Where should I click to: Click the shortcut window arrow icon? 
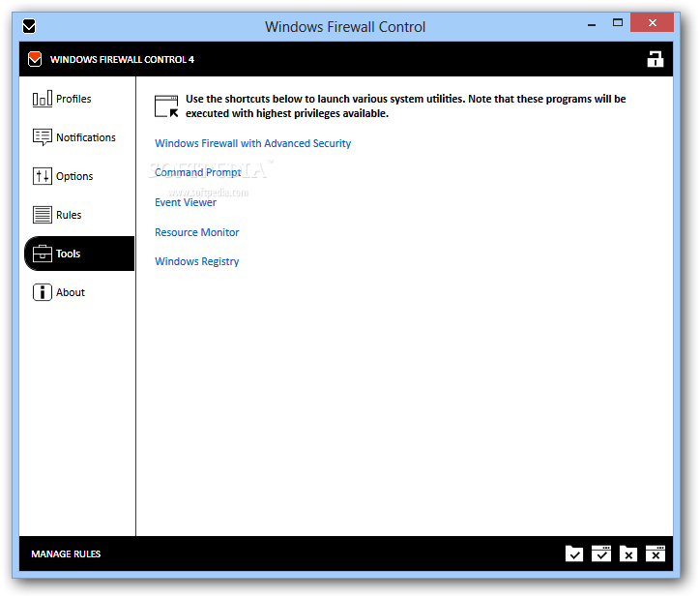click(x=166, y=106)
